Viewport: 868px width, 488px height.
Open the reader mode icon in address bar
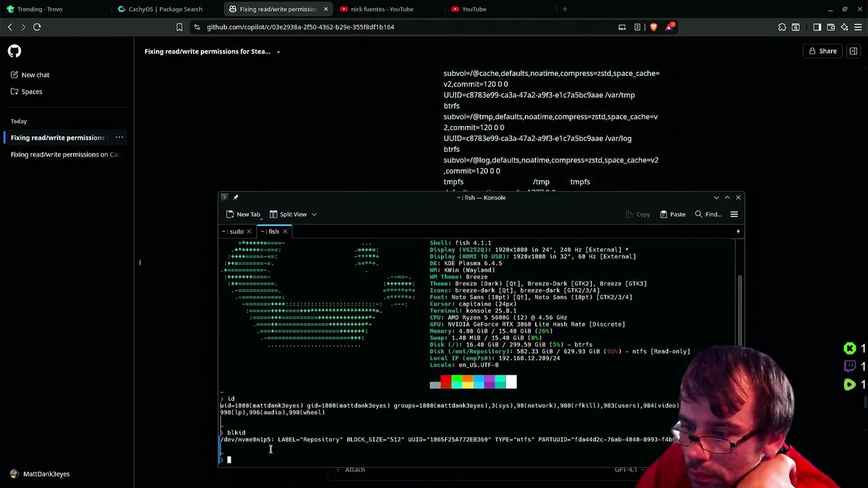[637, 27]
